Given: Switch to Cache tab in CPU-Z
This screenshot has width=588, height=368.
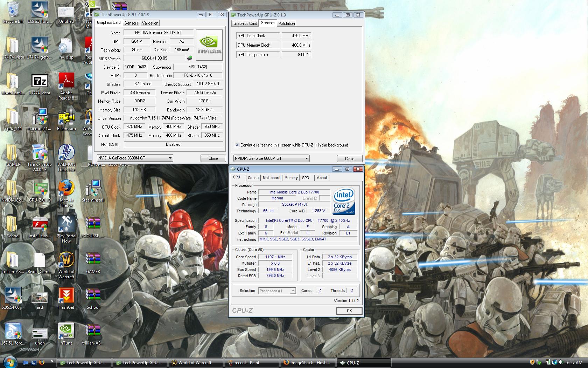Looking at the screenshot, I should pyautogui.click(x=253, y=178).
